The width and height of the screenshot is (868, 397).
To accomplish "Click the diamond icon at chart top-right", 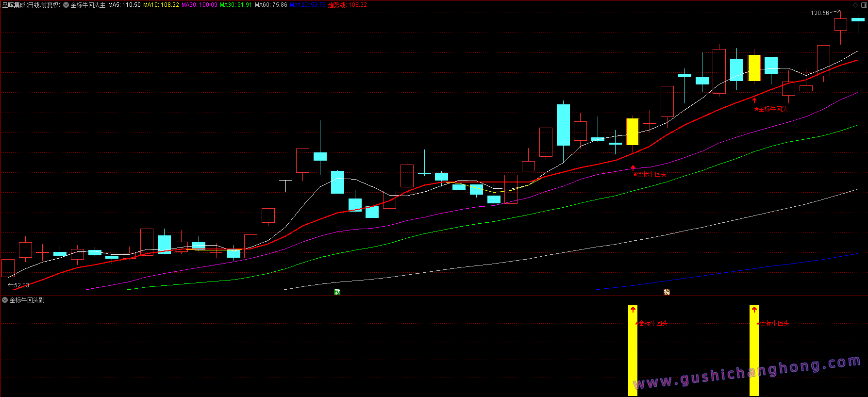I will point(855,5).
